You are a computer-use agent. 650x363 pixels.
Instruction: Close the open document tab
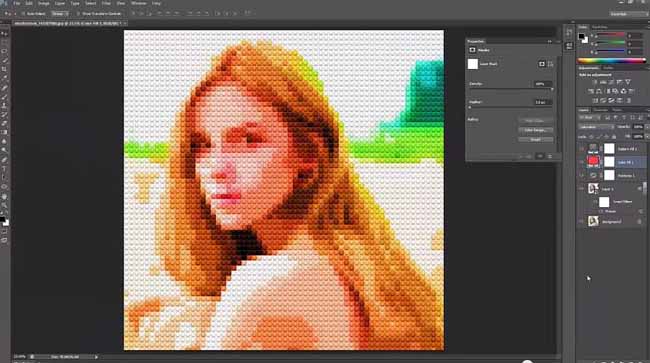(125, 24)
